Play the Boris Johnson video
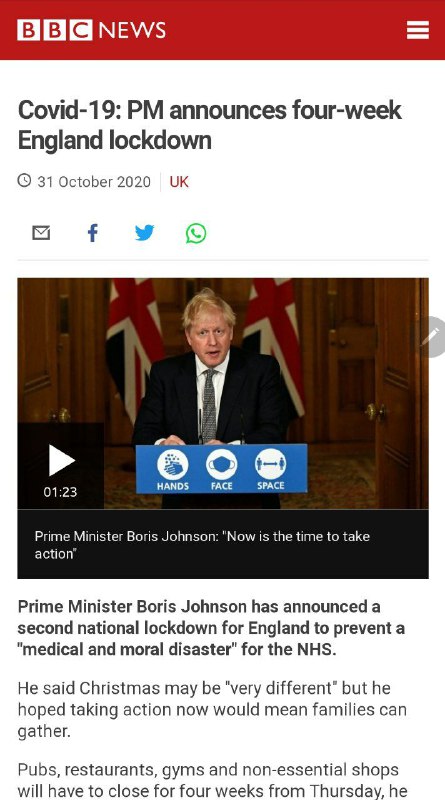This screenshot has width=445, height=800. [x=61, y=460]
